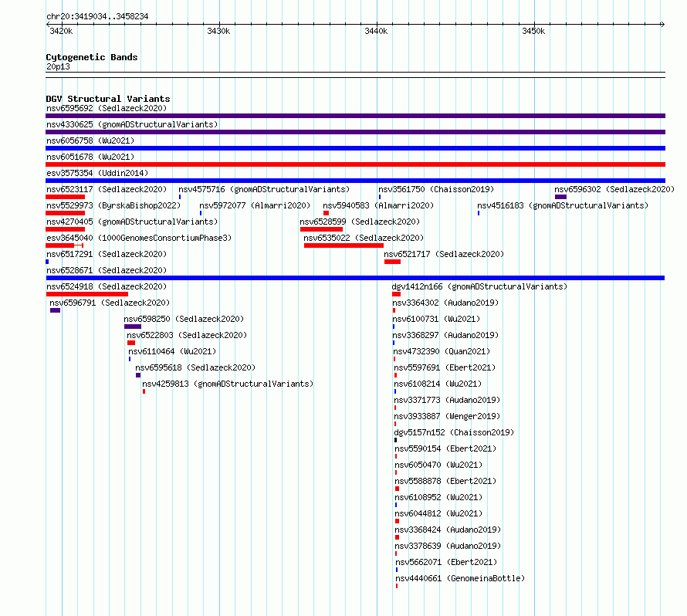This screenshot has height=616, width=687.
Task: Select nsv6108952 (Wu2021) label
Action: pos(438,497)
